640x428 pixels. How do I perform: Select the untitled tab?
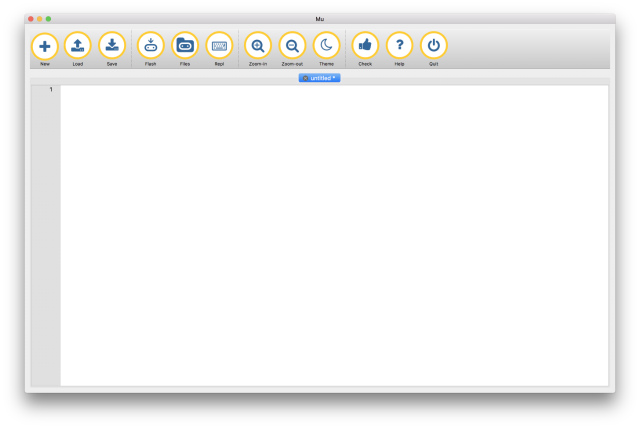(x=320, y=78)
